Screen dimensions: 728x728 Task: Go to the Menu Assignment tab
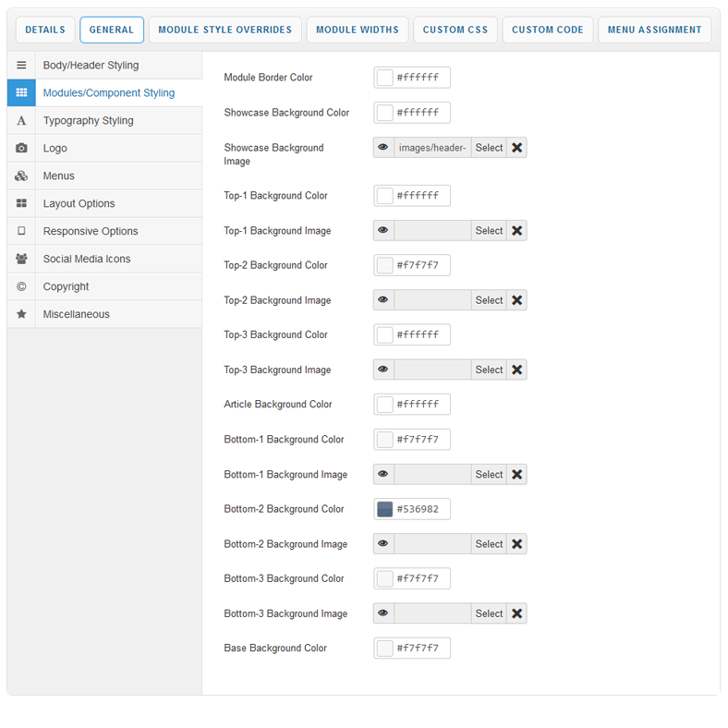[654, 30]
